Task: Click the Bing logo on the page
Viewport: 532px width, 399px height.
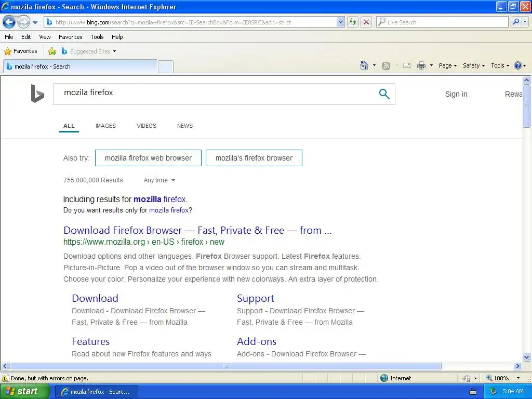Action: pyautogui.click(x=37, y=94)
